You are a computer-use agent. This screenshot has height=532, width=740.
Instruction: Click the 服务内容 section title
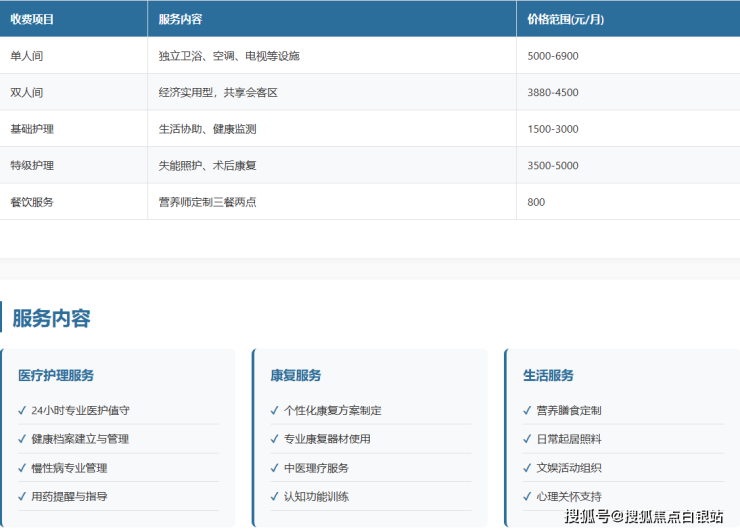tap(51, 319)
